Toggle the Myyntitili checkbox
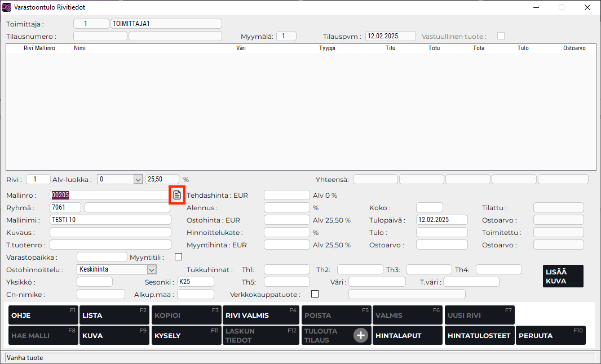This screenshot has width=601, height=364. tap(179, 257)
